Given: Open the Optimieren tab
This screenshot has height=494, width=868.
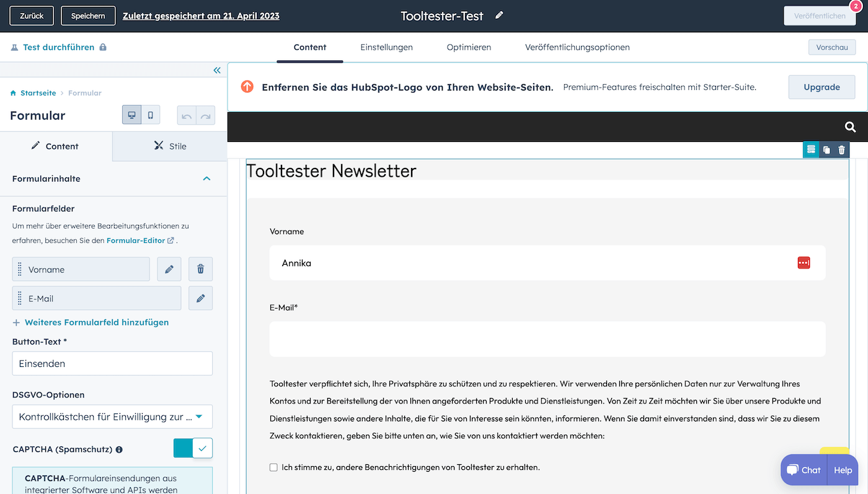Looking at the screenshot, I should pos(469,47).
